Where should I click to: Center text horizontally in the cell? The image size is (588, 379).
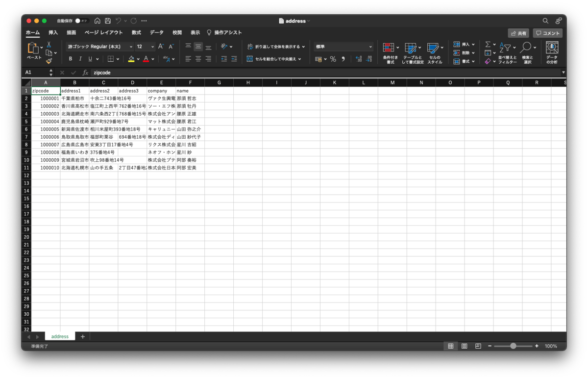point(198,59)
